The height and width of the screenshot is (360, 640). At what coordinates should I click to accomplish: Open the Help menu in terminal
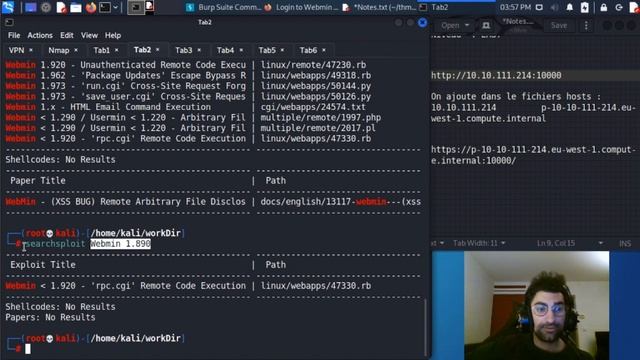(x=113, y=36)
